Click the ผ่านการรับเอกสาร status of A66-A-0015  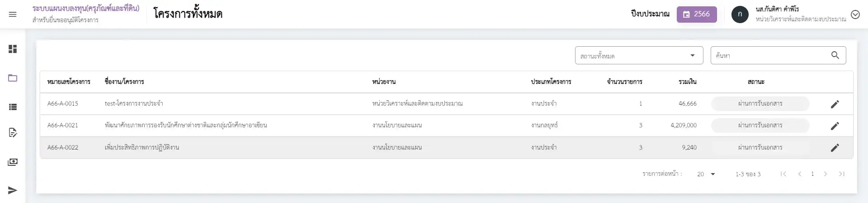pyautogui.click(x=760, y=104)
